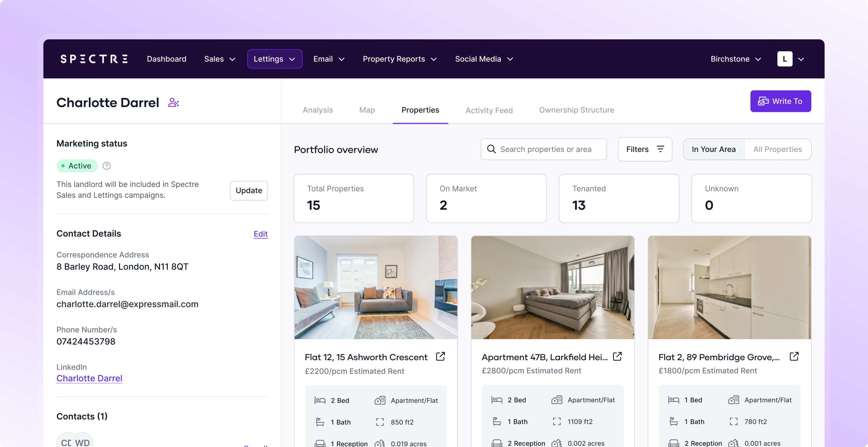This screenshot has height=447, width=868.
Task: Open the living room photo of Ashworth Crescent
Action: pyautogui.click(x=376, y=288)
